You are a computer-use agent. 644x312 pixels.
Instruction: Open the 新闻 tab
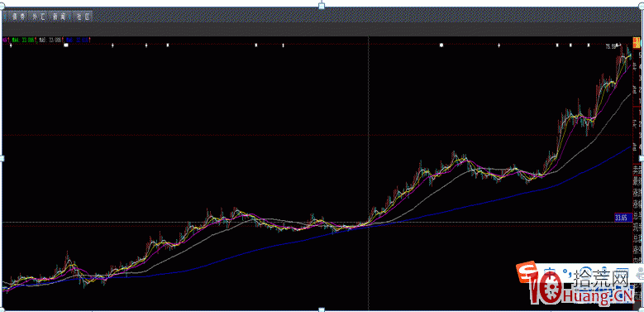[x=60, y=17]
